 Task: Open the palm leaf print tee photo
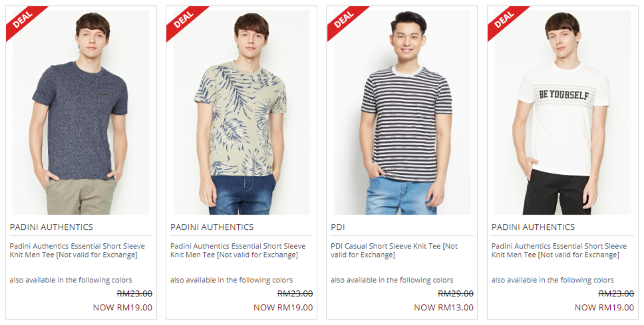click(x=241, y=112)
